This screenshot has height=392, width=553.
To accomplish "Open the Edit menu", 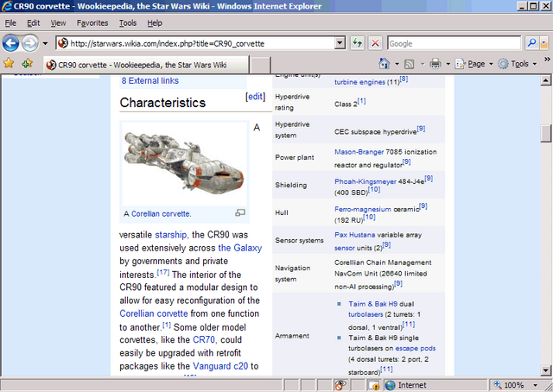I will coord(34,23).
